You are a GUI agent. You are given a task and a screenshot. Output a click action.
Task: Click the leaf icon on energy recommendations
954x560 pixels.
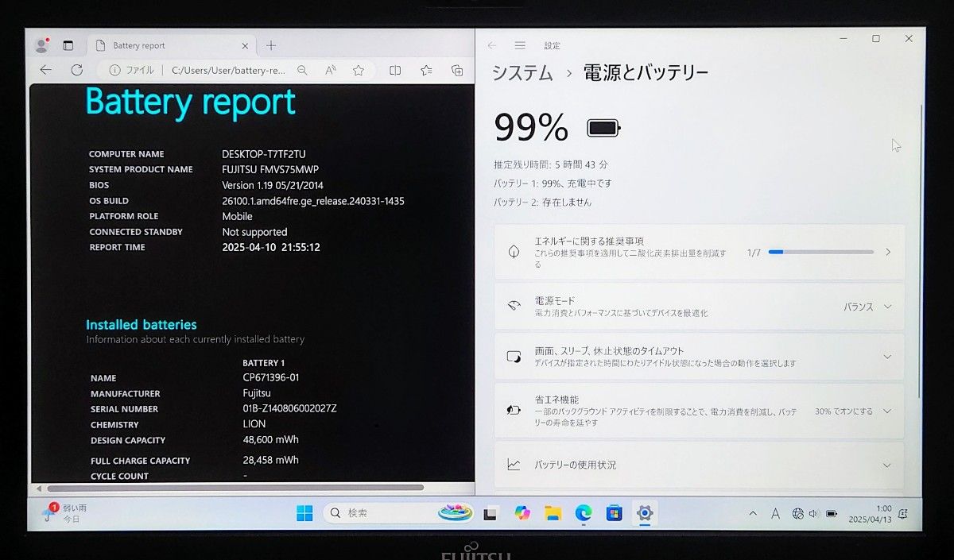pyautogui.click(x=514, y=252)
